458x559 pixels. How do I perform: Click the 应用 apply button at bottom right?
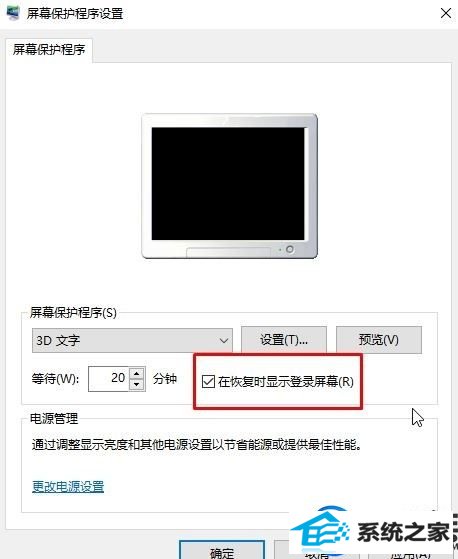tap(410, 552)
